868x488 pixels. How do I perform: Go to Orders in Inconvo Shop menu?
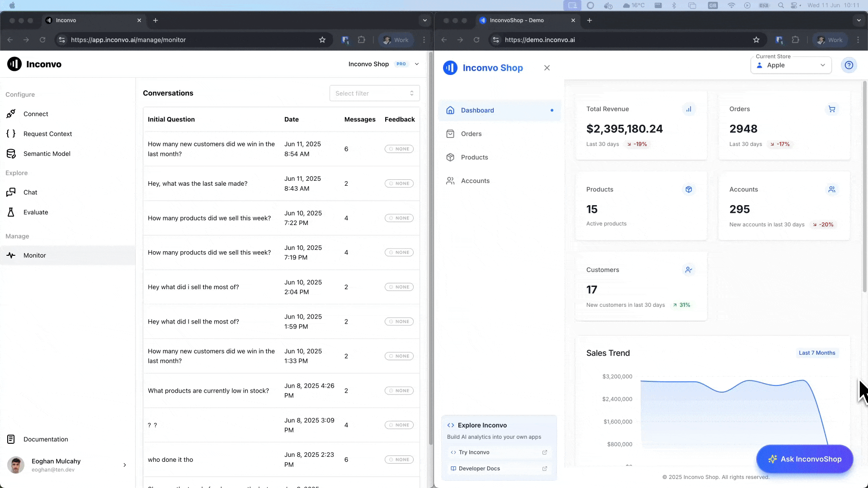coord(500,134)
